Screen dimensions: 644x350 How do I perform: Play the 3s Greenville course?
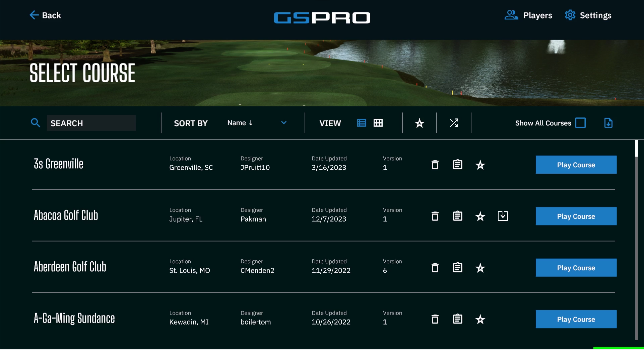pos(576,165)
